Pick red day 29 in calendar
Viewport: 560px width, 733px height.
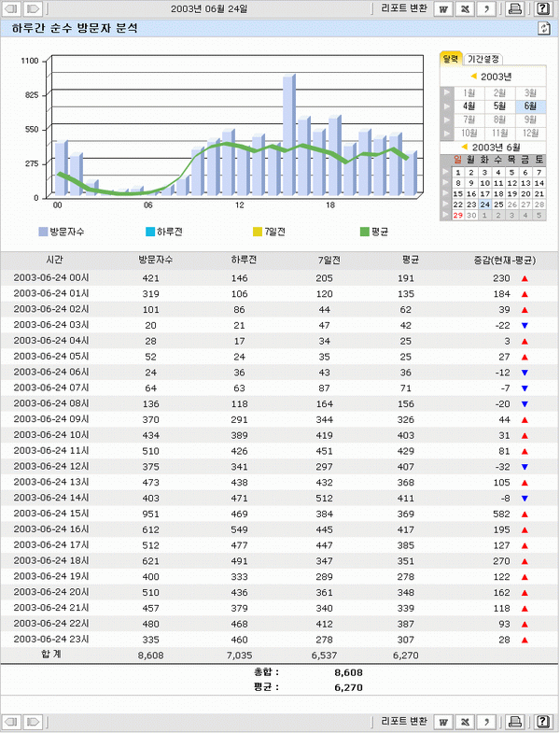click(457, 215)
